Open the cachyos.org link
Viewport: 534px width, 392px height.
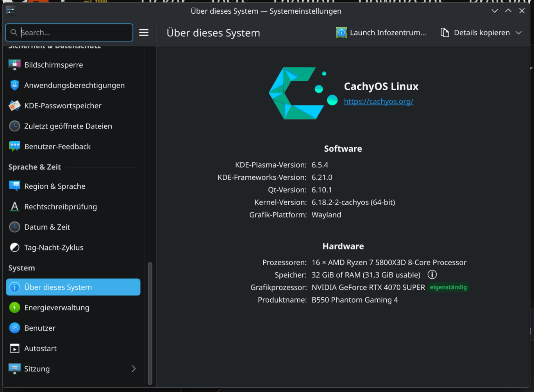(379, 101)
